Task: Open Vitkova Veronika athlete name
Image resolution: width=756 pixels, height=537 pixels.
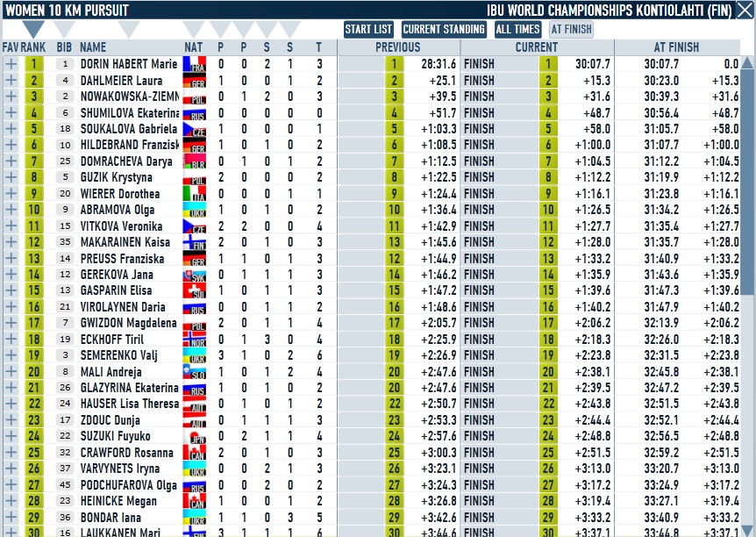Action: 122,226
